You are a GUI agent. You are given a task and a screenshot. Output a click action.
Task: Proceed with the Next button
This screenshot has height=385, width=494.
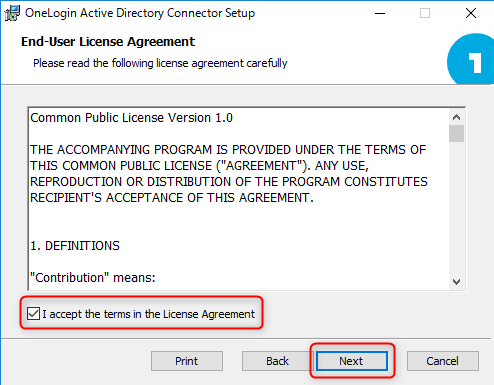coord(352,361)
